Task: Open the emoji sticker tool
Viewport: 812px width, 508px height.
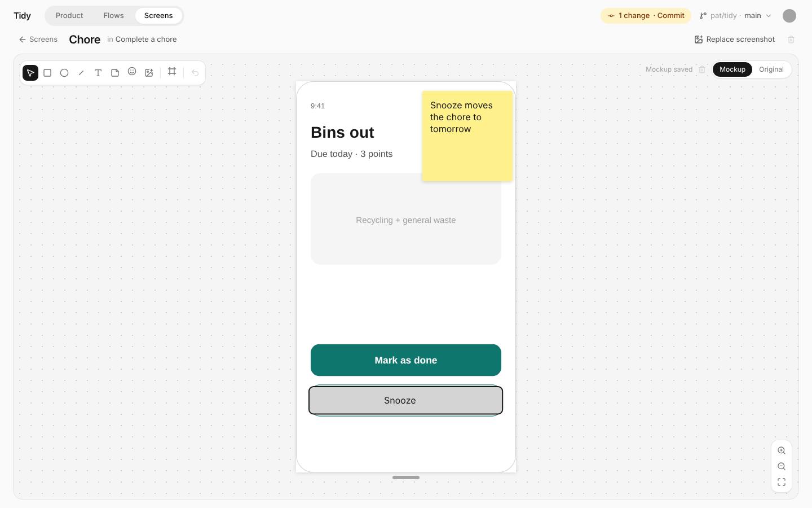Action: (132, 72)
